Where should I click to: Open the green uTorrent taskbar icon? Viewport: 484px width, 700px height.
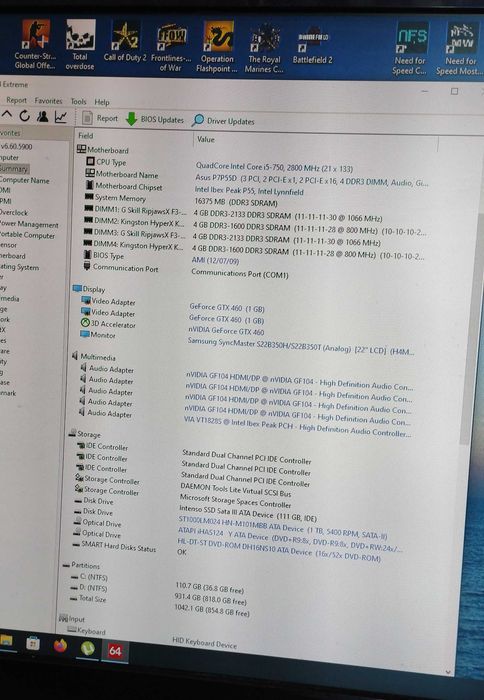(x=88, y=648)
